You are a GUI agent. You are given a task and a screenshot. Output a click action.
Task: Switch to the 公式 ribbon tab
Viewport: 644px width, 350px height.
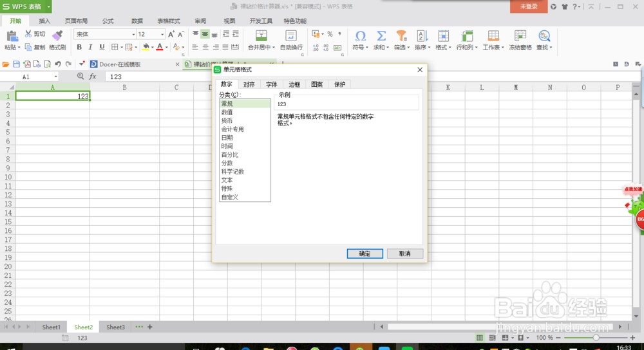[108, 21]
